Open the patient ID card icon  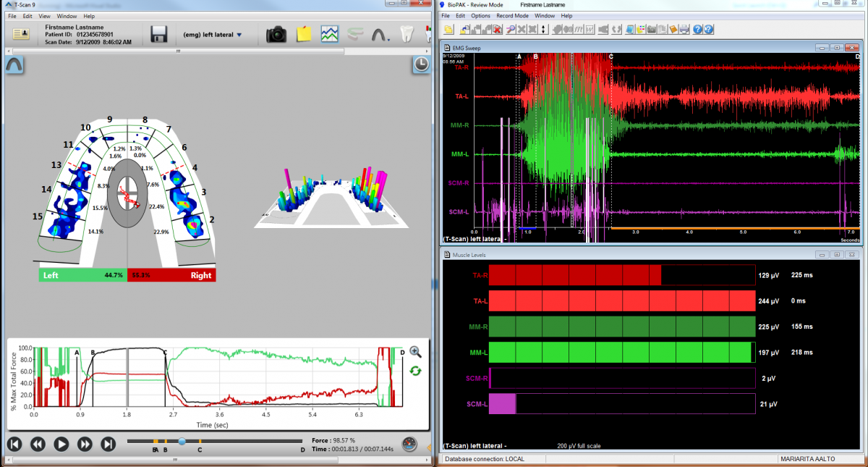click(22, 34)
